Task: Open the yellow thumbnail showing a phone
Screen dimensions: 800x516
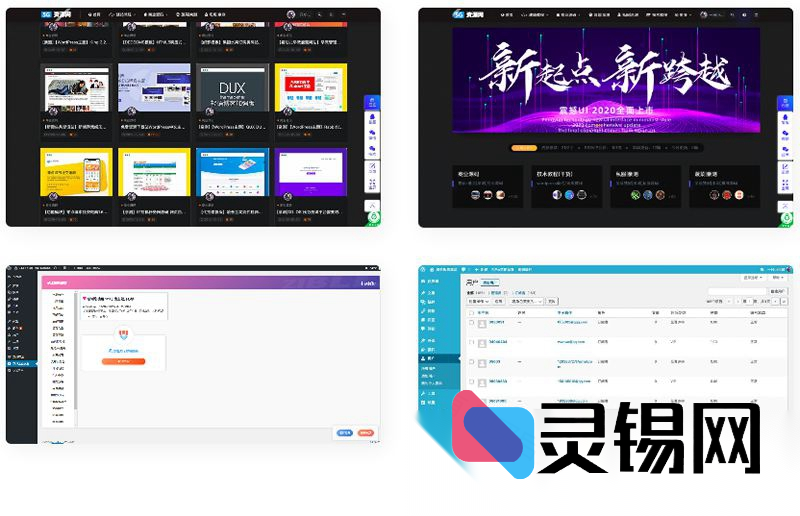Action: pos(77,172)
